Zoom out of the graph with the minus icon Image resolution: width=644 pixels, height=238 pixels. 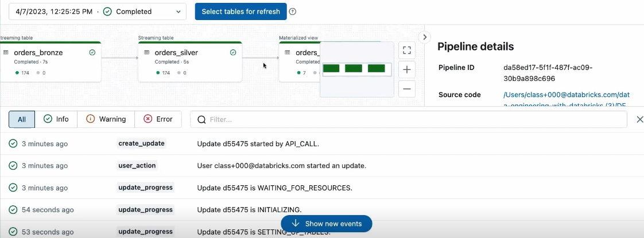click(406, 89)
